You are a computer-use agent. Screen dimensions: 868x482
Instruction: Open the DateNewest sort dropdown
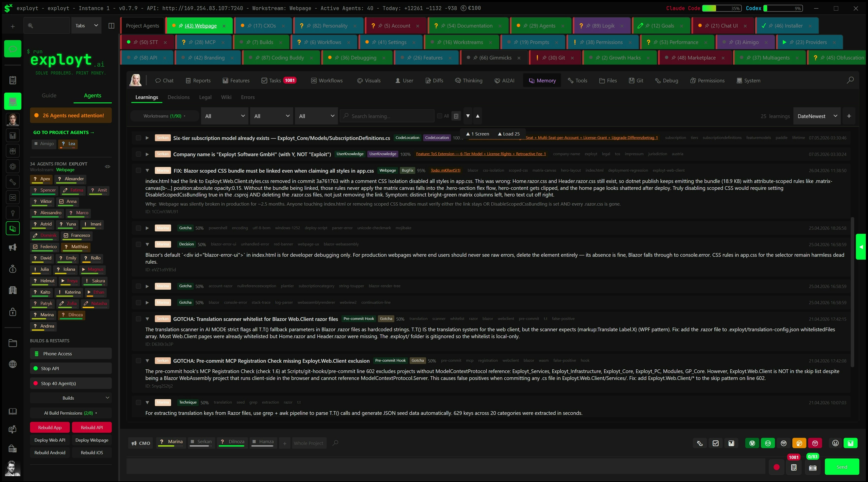(x=817, y=116)
